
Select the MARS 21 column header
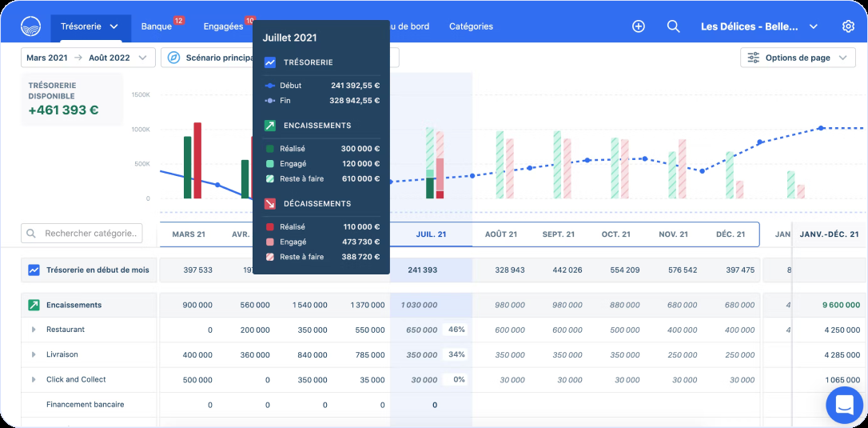pyautogui.click(x=189, y=234)
